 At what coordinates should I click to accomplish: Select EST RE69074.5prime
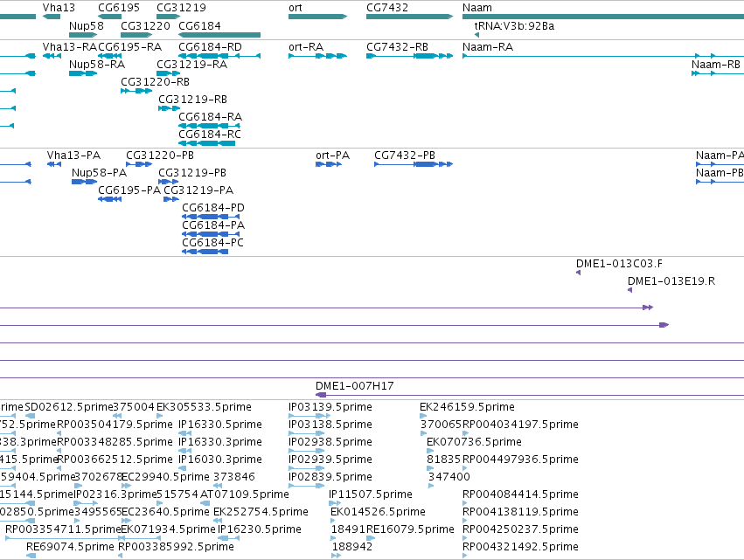point(31,556)
